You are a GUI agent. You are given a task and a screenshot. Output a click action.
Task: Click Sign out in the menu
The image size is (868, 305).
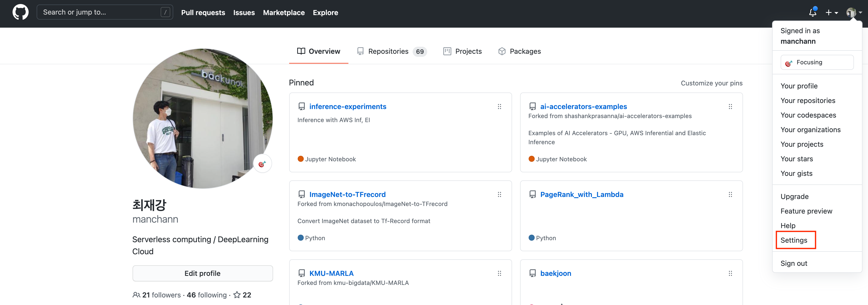[794, 263]
